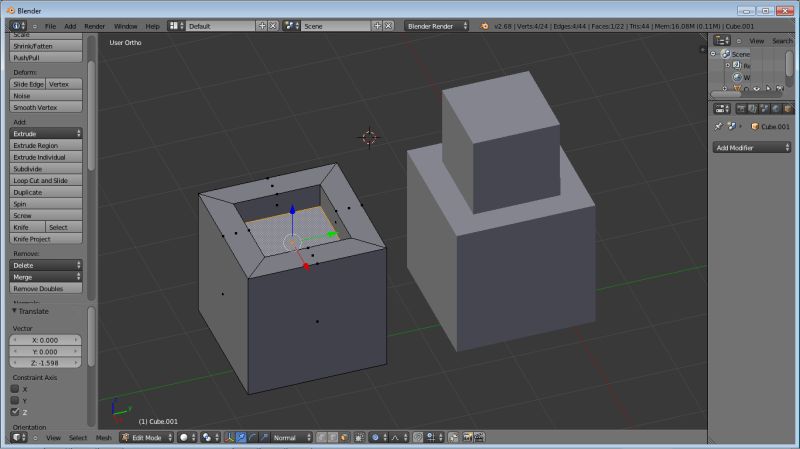This screenshot has height=449, width=800.
Task: Open the Merge dropdown menu
Action: coord(46,277)
